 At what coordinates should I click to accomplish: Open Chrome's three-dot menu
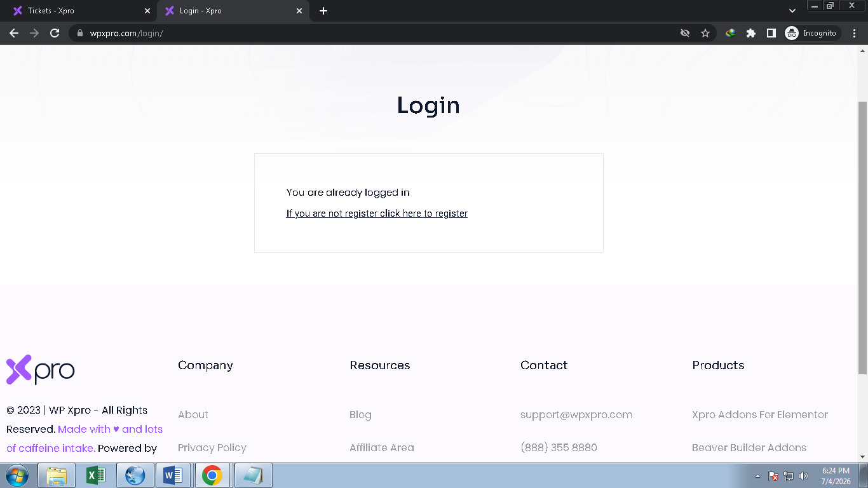point(855,33)
